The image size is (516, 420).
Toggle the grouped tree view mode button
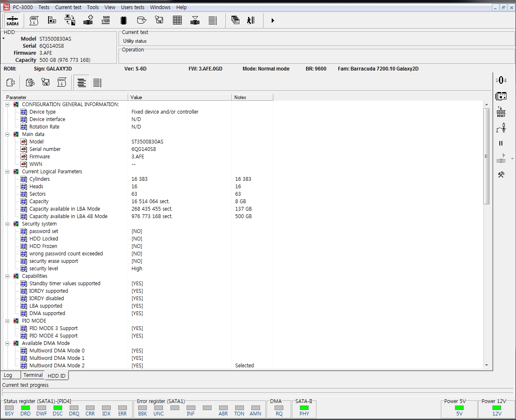pos(81,83)
